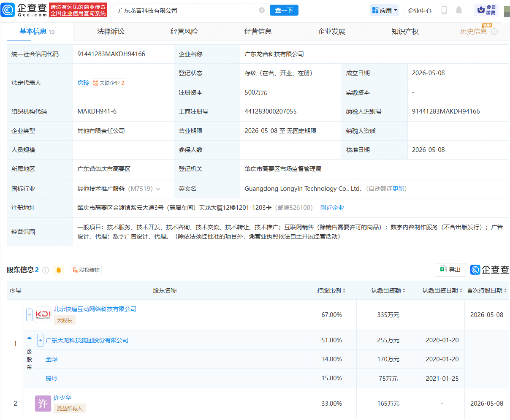Image resolution: width=510 pixels, height=420 pixels.
Task: Open notifications bell in the header
Action: [x=459, y=10]
